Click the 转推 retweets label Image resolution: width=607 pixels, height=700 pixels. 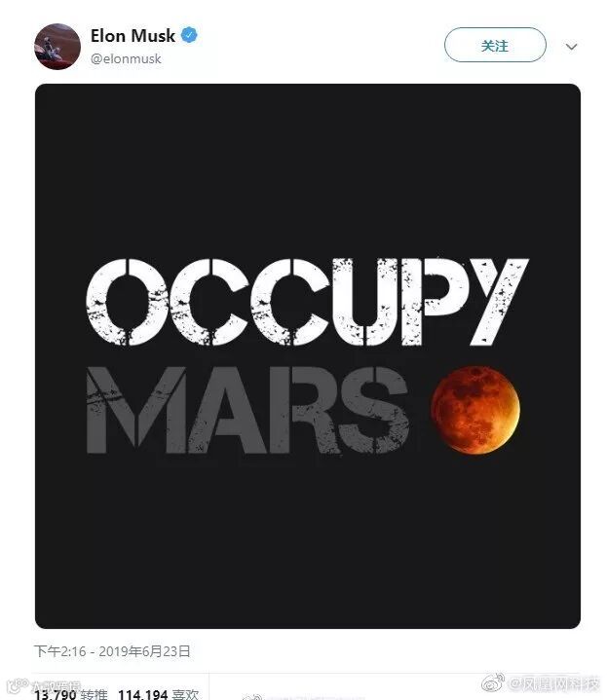point(95,694)
